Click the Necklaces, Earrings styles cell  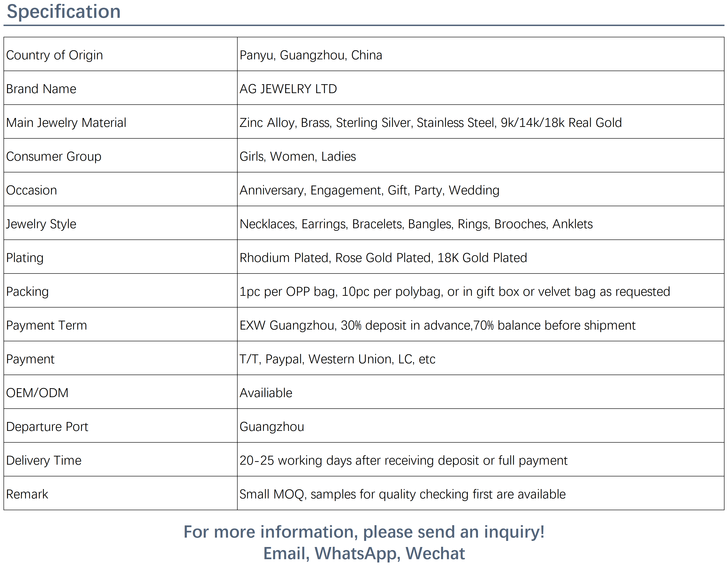pyautogui.click(x=416, y=224)
